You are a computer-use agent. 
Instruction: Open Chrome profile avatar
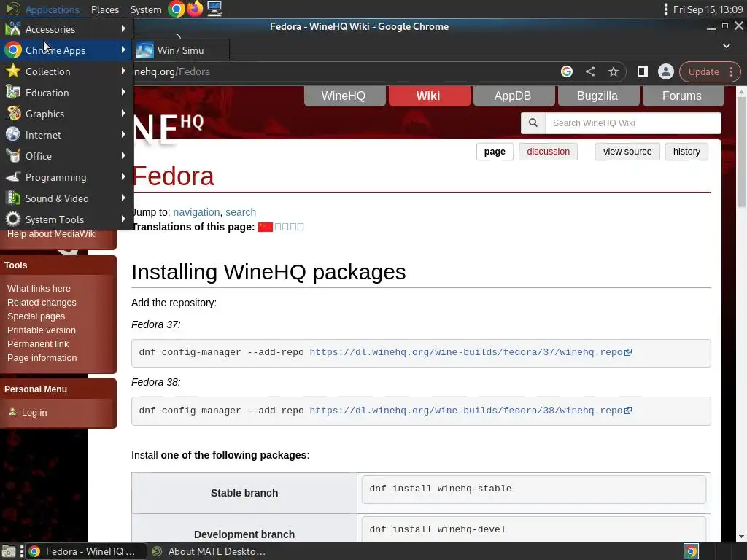[x=665, y=71]
